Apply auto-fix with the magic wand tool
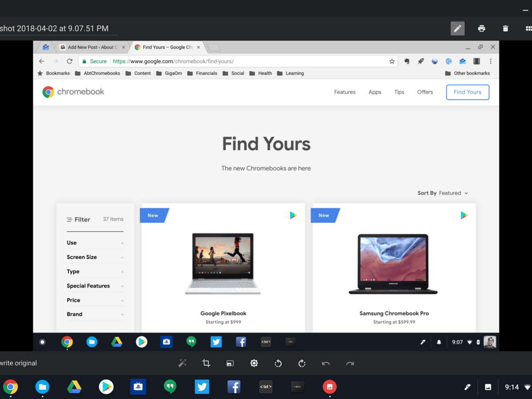The image size is (532, 399). point(182,363)
